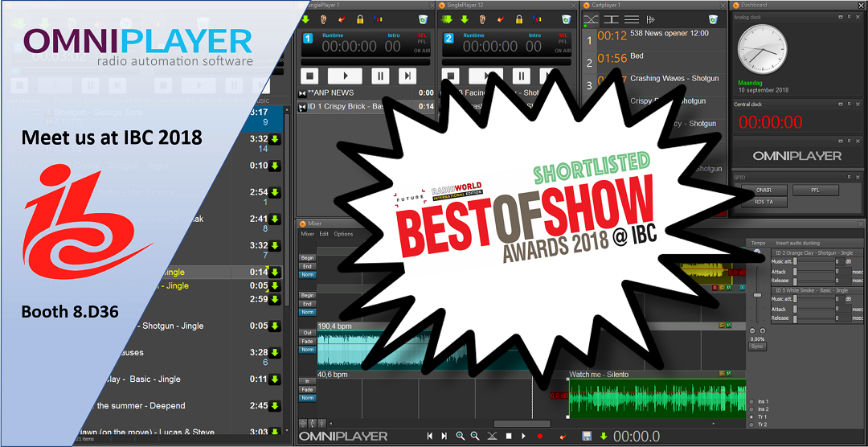Click the stacked green arrows icon in SinglePlayer 12

point(448,20)
